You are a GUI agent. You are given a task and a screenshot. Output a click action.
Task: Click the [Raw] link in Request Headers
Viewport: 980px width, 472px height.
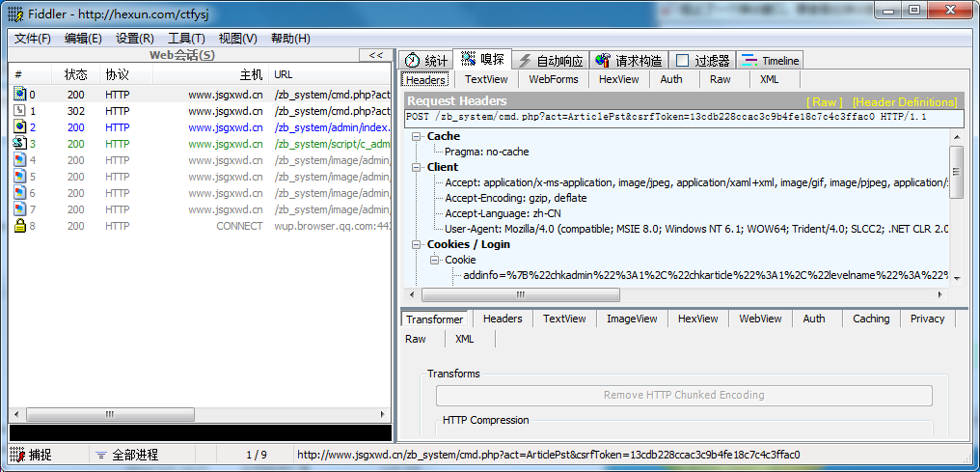click(825, 101)
